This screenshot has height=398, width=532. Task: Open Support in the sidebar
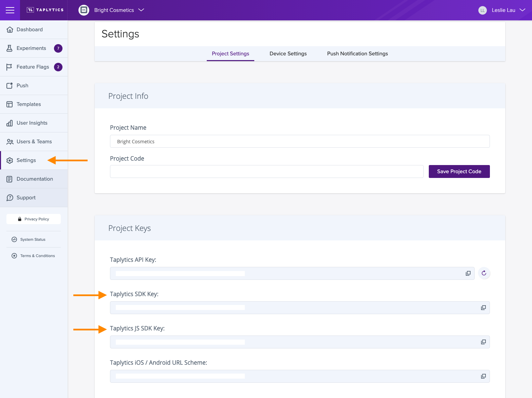[x=34, y=198]
